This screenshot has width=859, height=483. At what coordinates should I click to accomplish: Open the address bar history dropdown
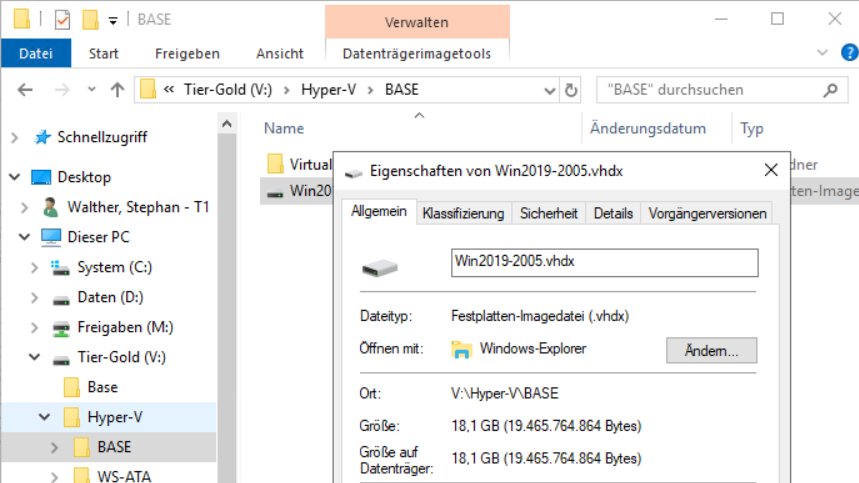tap(549, 90)
